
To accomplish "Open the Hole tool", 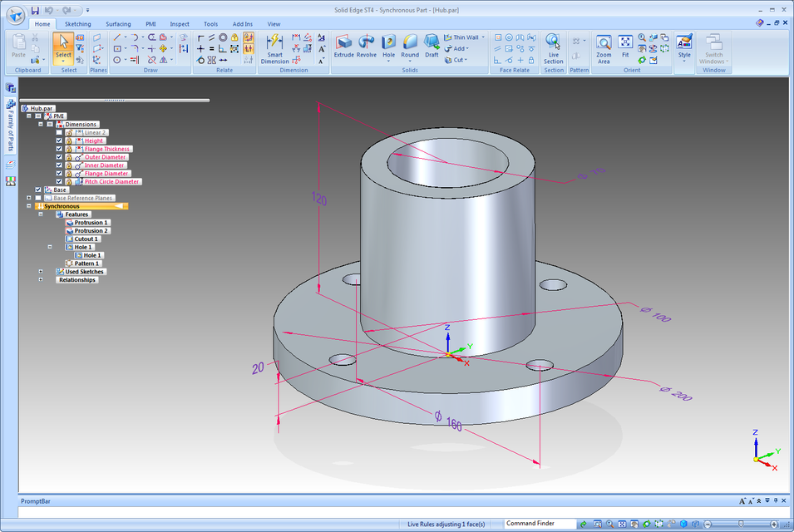I will tap(388, 47).
